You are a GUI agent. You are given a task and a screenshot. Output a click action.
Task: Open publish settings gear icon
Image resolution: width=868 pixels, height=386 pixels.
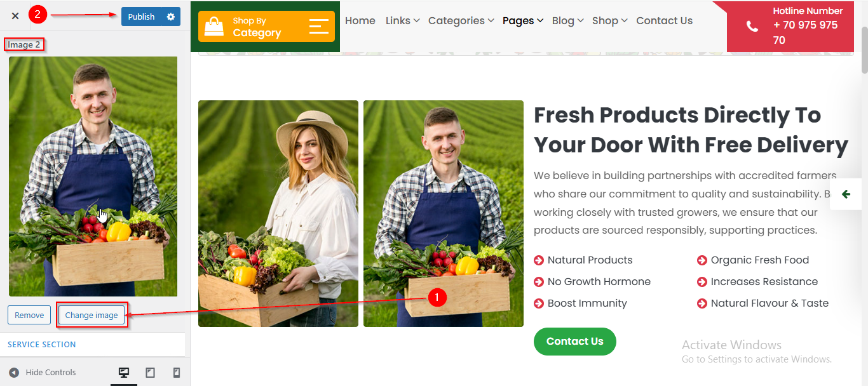click(x=170, y=17)
